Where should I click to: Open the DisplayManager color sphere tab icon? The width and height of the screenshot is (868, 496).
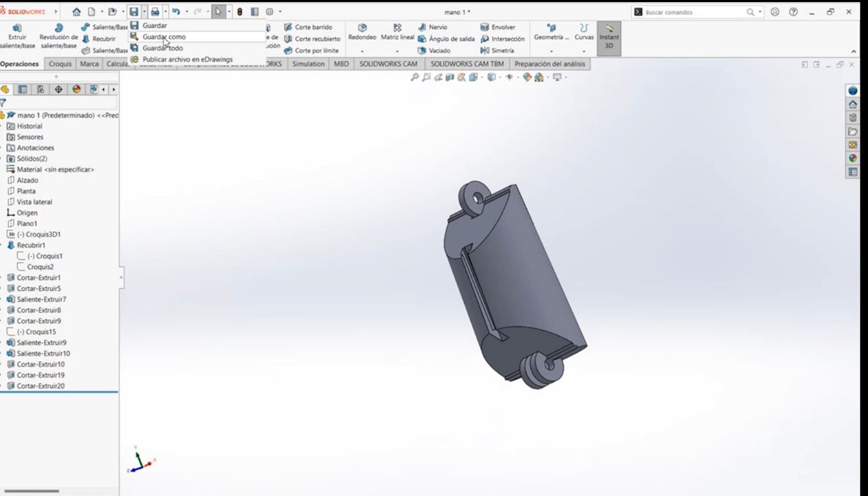tap(76, 89)
